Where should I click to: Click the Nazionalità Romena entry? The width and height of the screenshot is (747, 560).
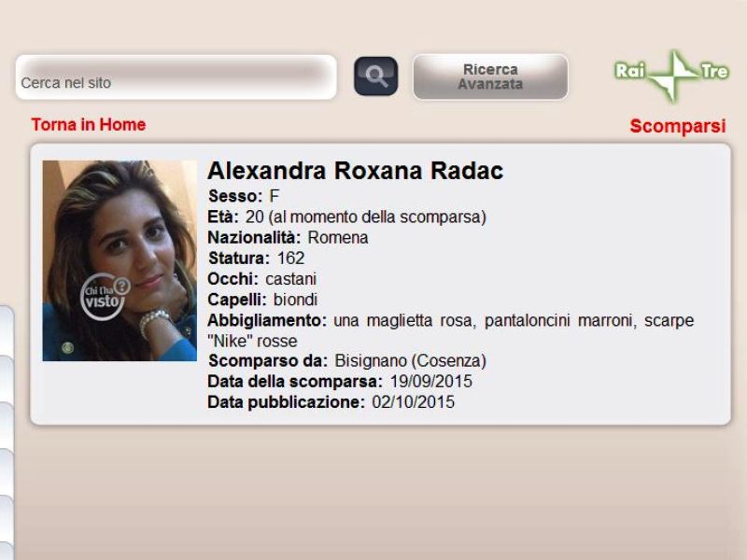pos(288,237)
